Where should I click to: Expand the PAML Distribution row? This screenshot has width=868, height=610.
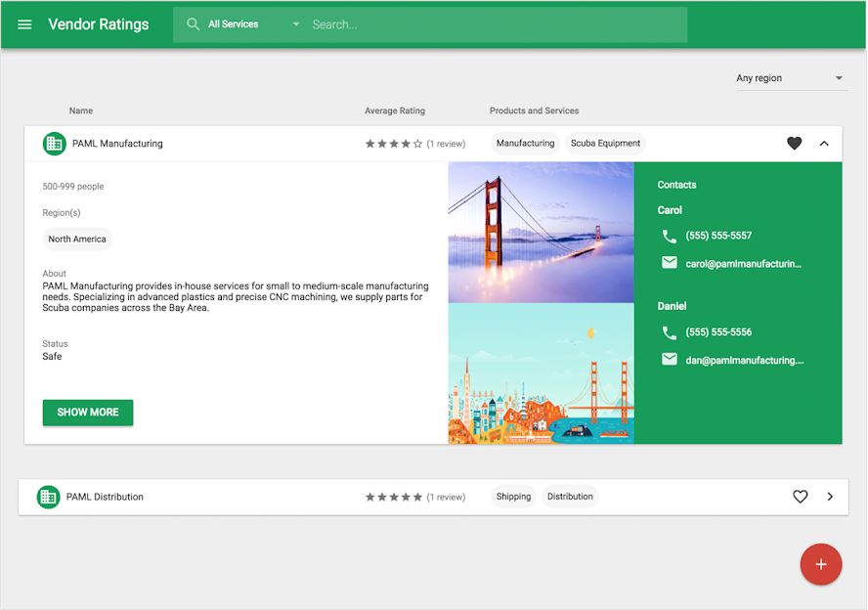830,497
